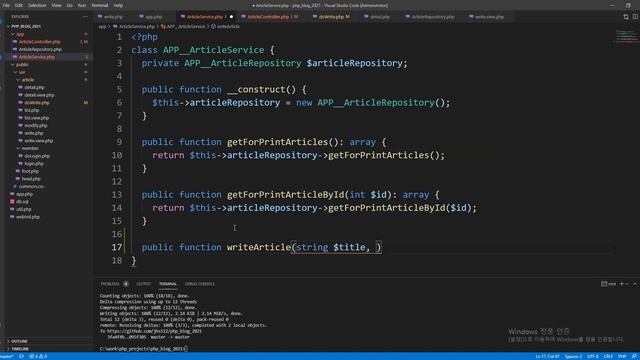Open head.php in the Explorer tree
The width and height of the screenshot is (640, 360).
click(31, 179)
